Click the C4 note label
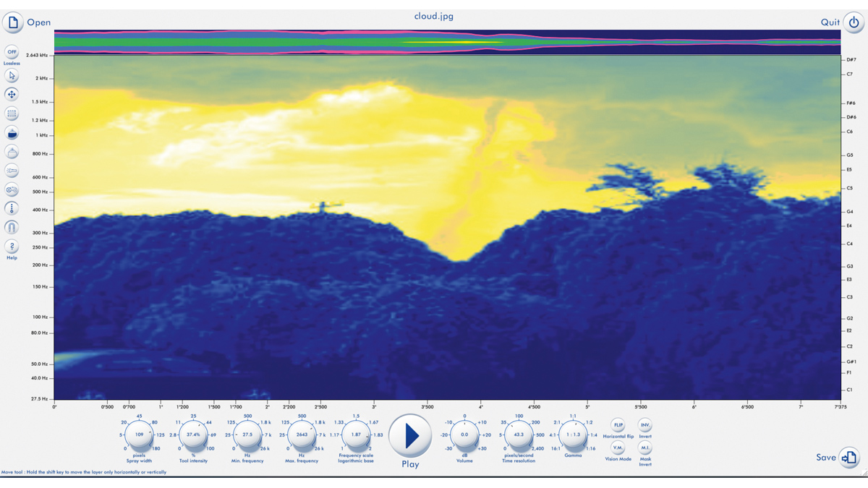 point(850,244)
